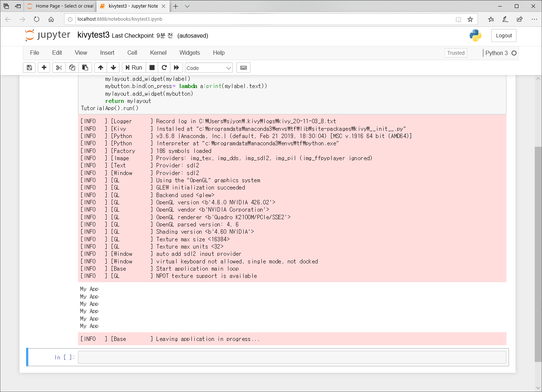
Task: Open the Widgets menu
Action: 190,53
